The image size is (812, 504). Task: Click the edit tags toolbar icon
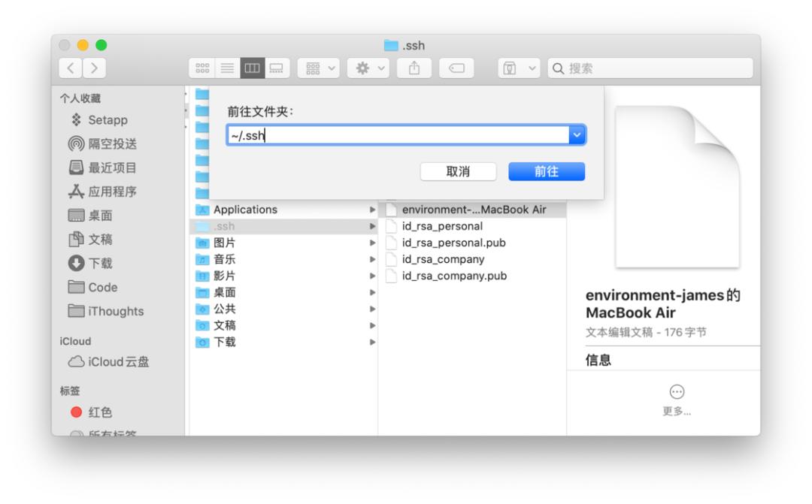click(x=456, y=68)
